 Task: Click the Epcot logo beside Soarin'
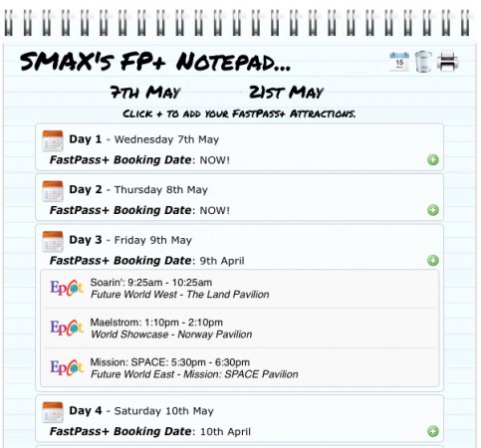[x=67, y=288]
